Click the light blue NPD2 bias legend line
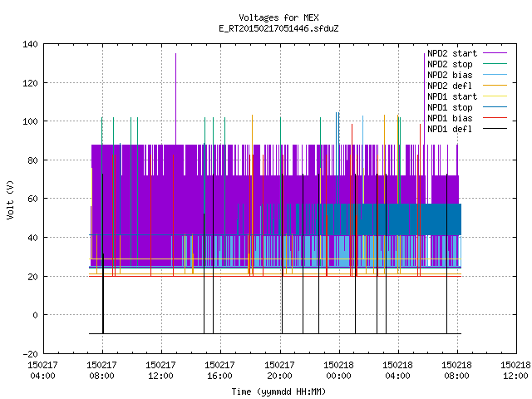 (x=495, y=75)
